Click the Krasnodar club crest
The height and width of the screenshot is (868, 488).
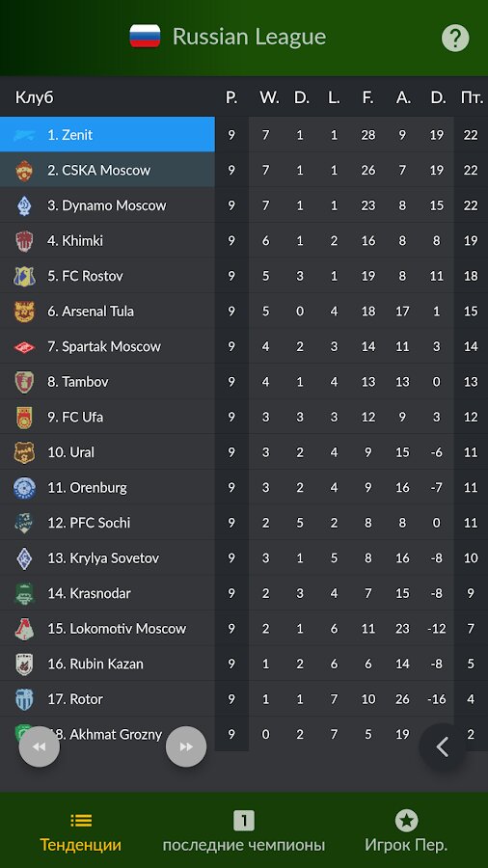[24, 593]
